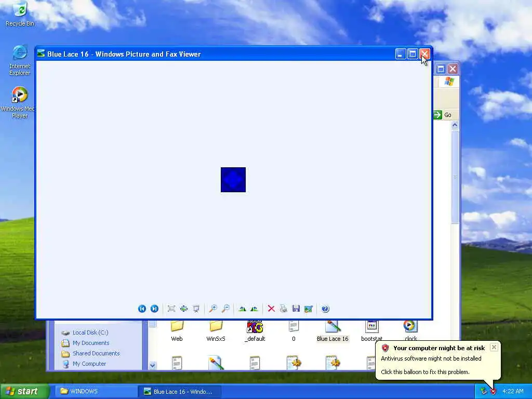This screenshot has width=532, height=399.
Task: Go to the next image
Action: click(x=154, y=309)
